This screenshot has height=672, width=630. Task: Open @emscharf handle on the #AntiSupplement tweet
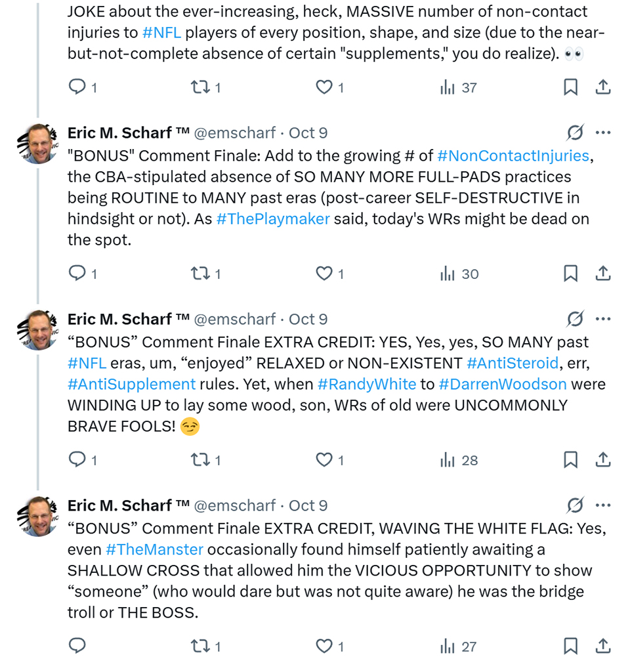(x=234, y=320)
